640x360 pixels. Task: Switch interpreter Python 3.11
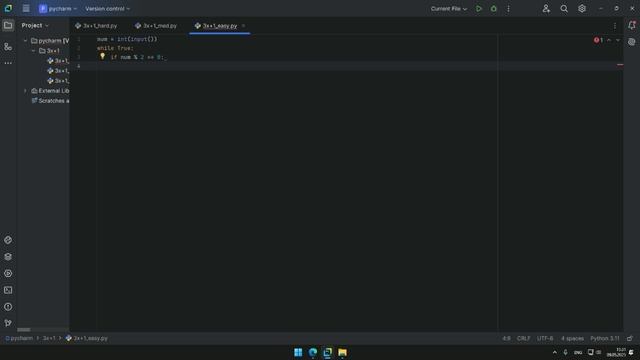(604, 338)
